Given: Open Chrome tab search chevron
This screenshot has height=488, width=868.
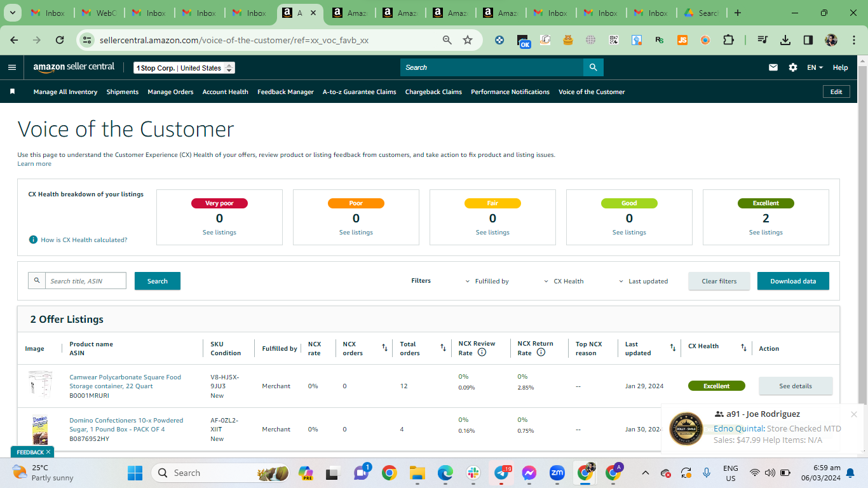Looking at the screenshot, I should point(13,13).
